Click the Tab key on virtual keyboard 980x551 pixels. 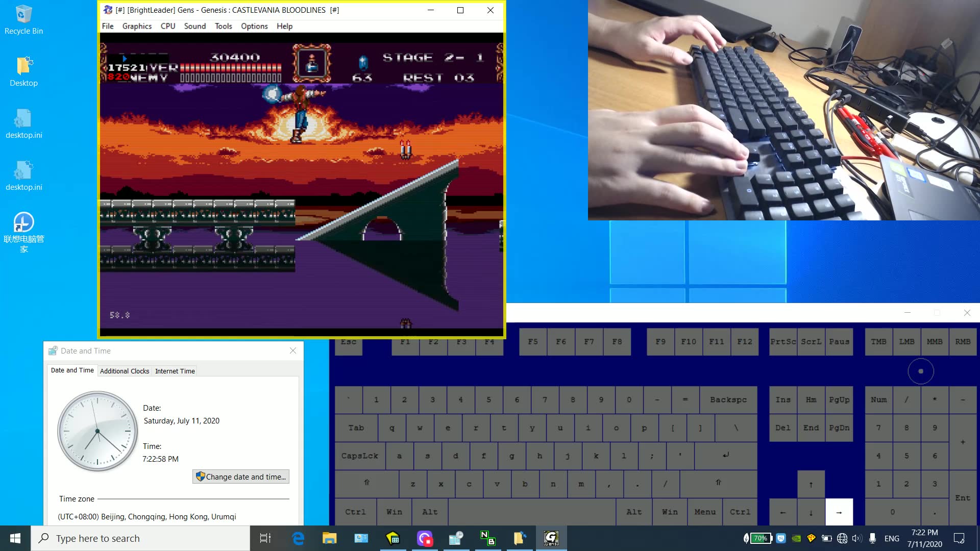[x=356, y=428]
